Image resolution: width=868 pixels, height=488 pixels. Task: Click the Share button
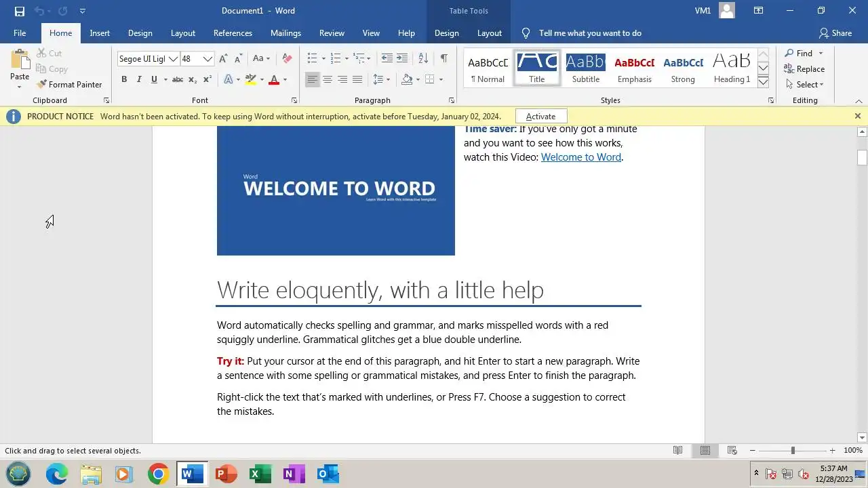835,33
